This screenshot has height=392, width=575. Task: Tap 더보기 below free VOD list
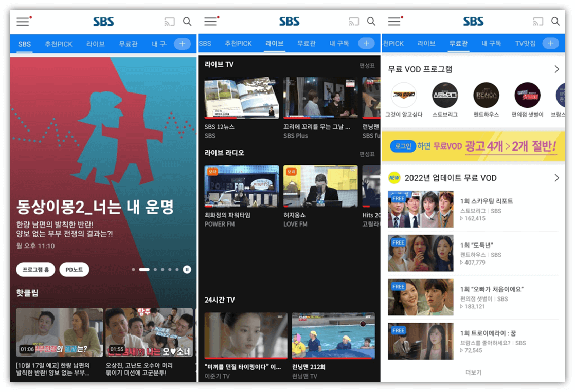point(473,372)
